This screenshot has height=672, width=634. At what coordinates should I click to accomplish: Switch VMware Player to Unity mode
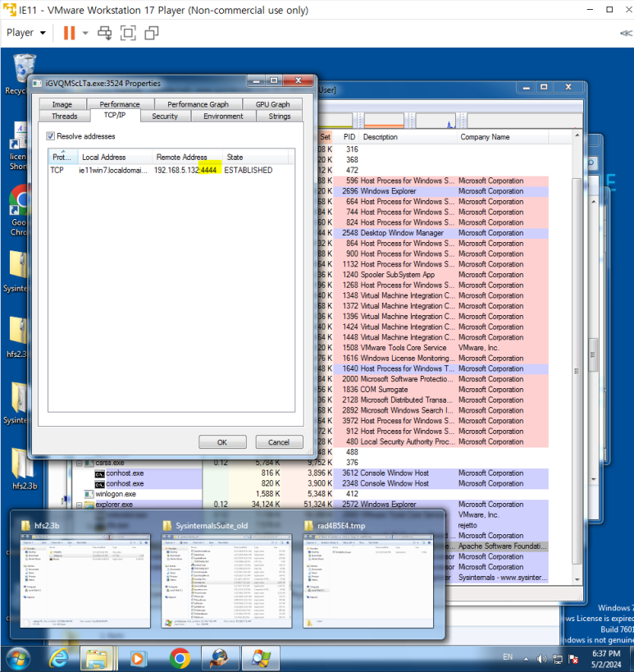tap(152, 33)
